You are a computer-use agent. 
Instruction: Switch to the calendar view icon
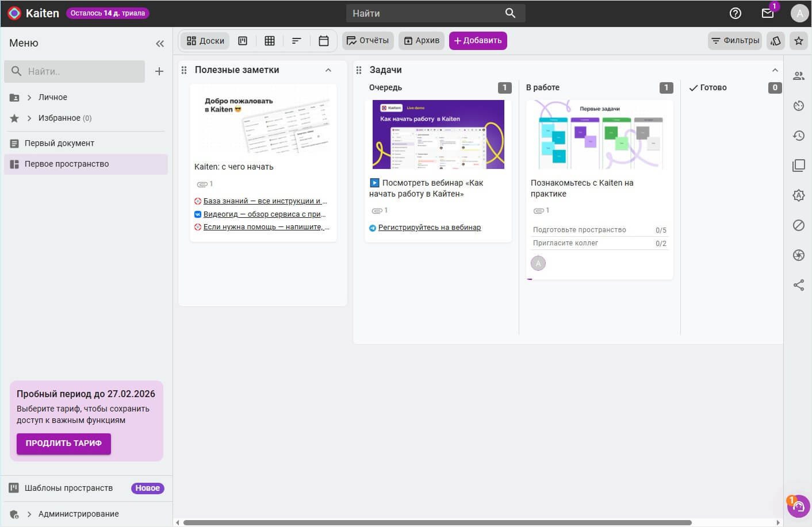coord(324,41)
